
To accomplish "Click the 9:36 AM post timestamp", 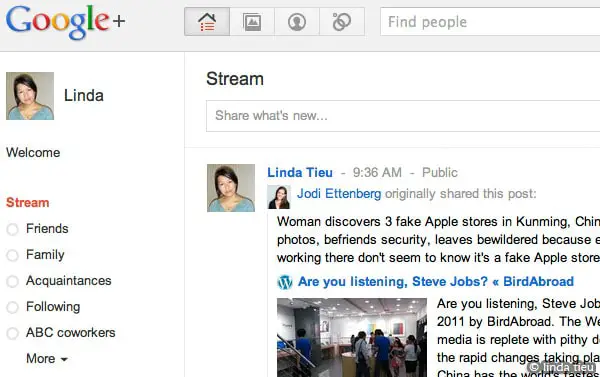I will coord(377,173).
